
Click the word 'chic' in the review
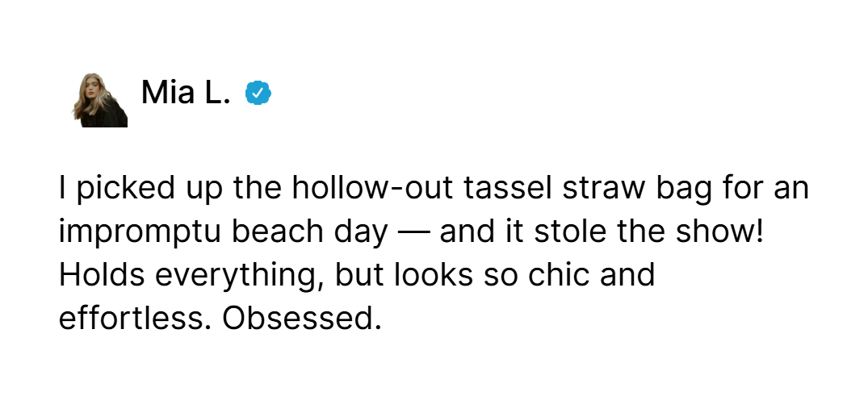click(x=559, y=275)
